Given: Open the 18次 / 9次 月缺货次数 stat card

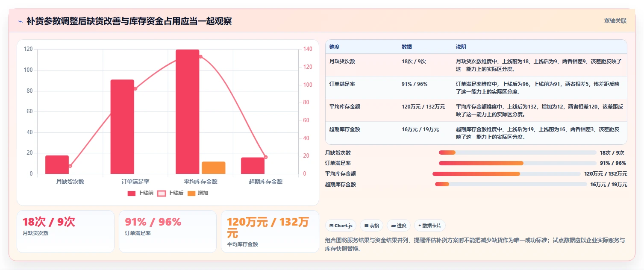Looking at the screenshot, I should coord(65,232).
